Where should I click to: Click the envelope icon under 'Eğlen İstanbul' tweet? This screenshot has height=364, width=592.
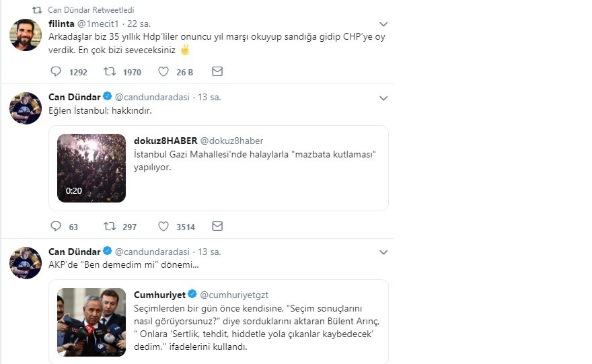(x=217, y=226)
